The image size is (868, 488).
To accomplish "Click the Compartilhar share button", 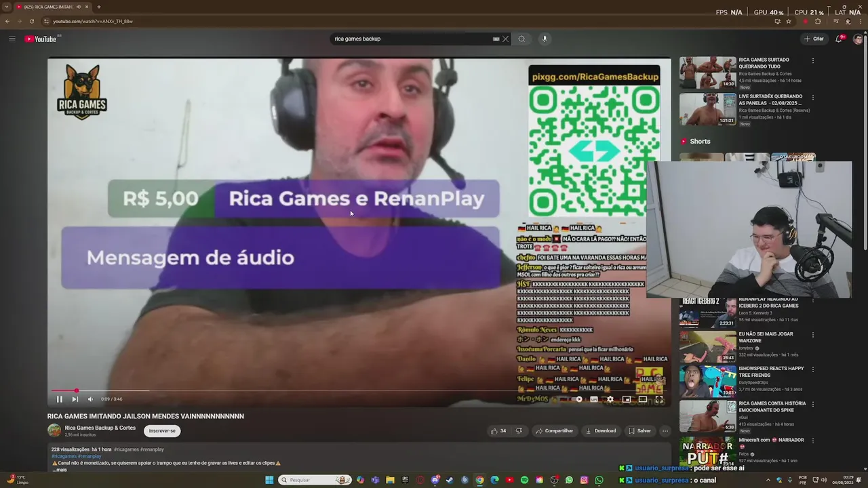I will tap(554, 431).
